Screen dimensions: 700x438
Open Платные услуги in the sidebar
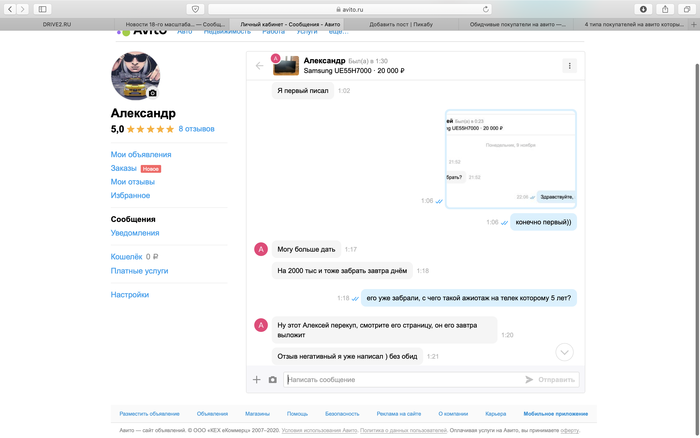coord(139,271)
